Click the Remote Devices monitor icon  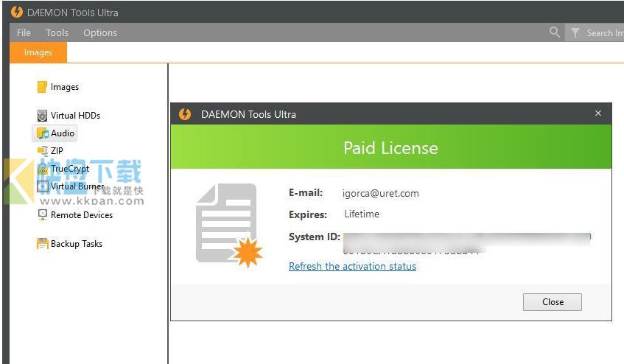point(42,215)
